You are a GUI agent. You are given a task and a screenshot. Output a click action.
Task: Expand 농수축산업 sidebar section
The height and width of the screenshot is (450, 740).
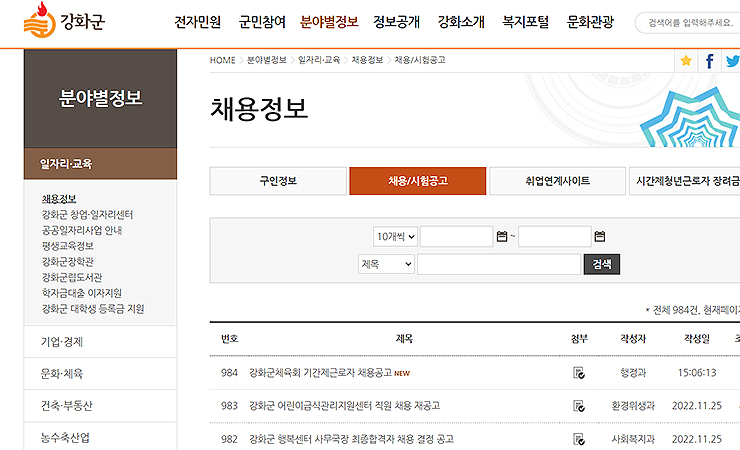(x=100, y=438)
